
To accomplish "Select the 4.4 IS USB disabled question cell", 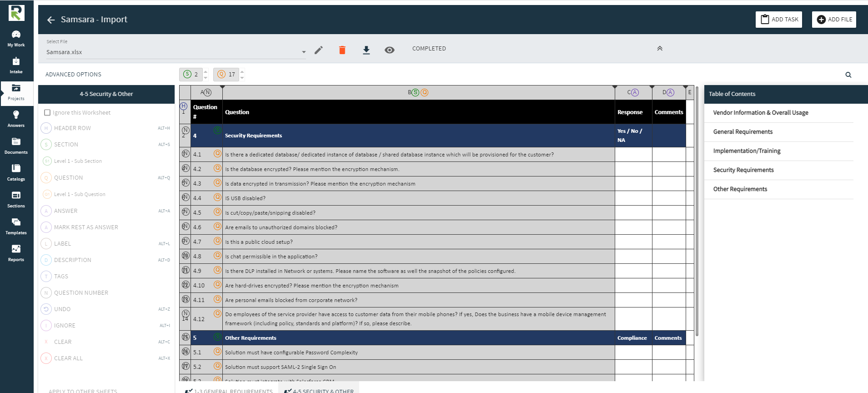I will click(418, 198).
